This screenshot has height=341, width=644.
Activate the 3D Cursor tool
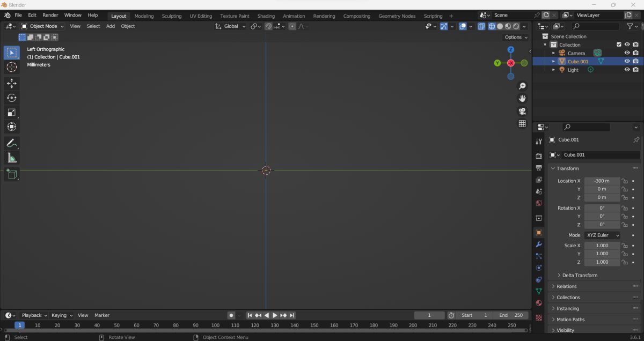(x=12, y=67)
